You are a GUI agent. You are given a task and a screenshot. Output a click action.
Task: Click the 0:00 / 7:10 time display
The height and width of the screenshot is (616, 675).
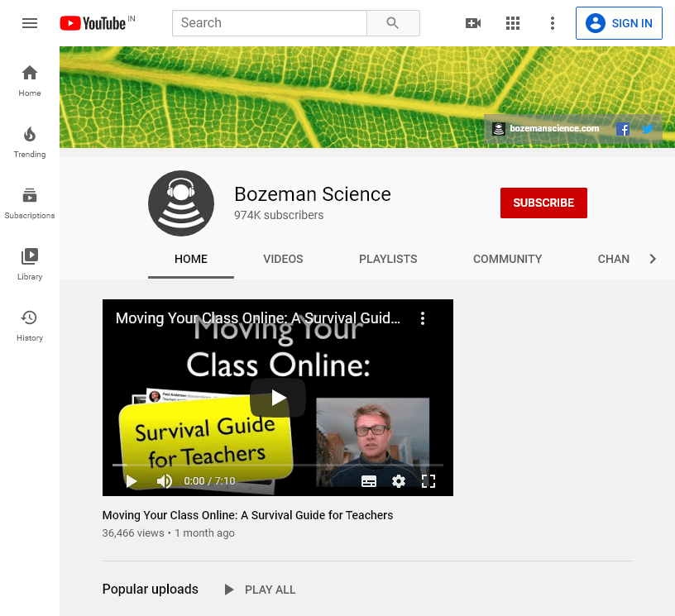[x=209, y=481]
